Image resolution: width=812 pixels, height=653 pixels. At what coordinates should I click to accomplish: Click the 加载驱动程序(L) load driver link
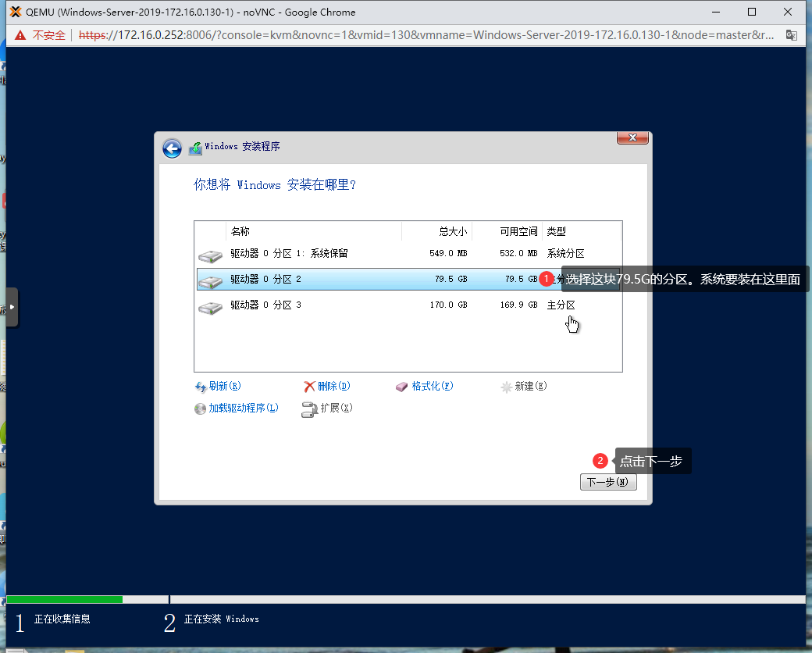click(244, 408)
